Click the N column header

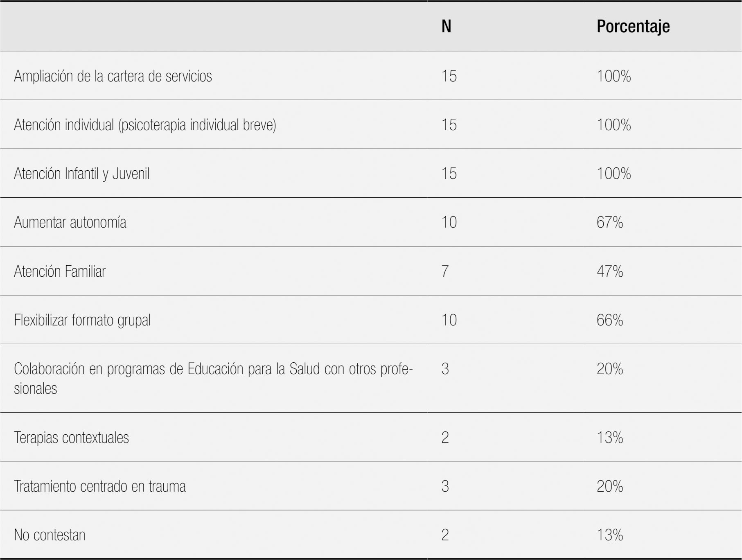pos(446,26)
